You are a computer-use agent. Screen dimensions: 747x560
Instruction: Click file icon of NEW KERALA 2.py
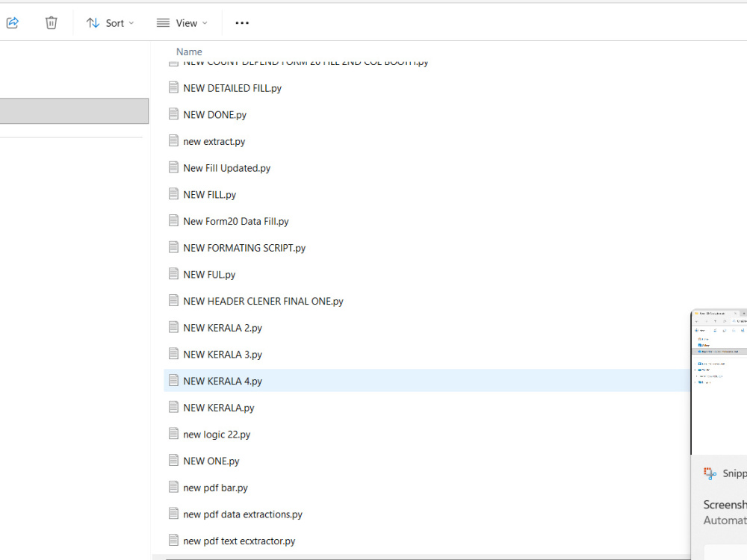pyautogui.click(x=173, y=327)
